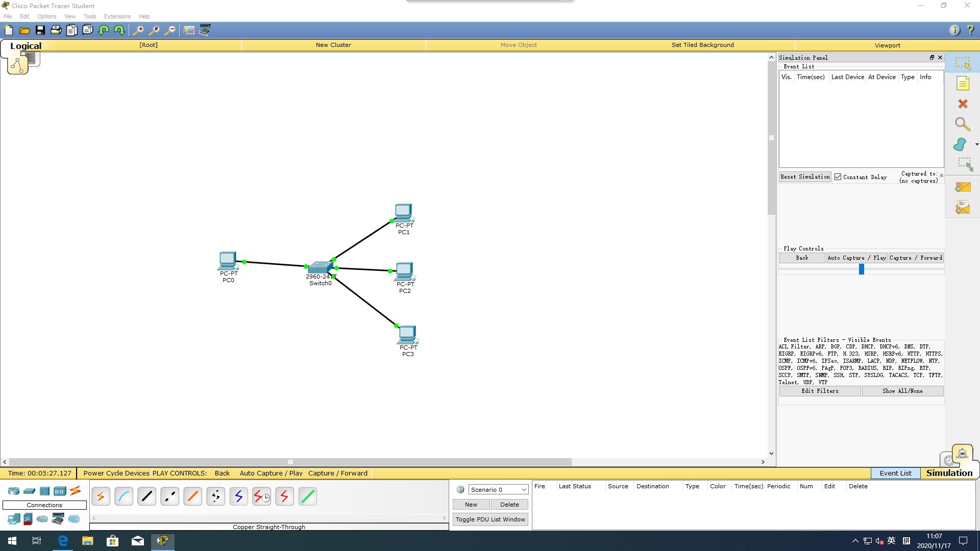Save the network with floppy icon
The image size is (980, 551).
pyautogui.click(x=40, y=30)
